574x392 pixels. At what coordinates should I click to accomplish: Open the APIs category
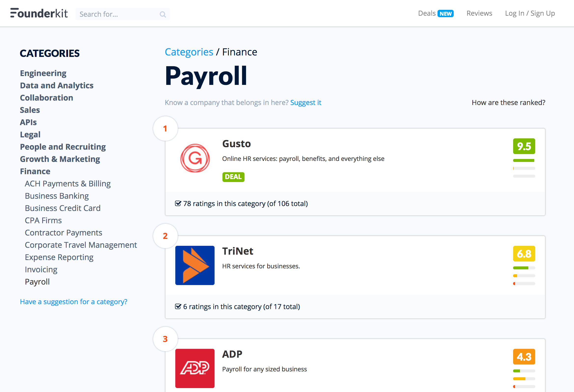(28, 122)
